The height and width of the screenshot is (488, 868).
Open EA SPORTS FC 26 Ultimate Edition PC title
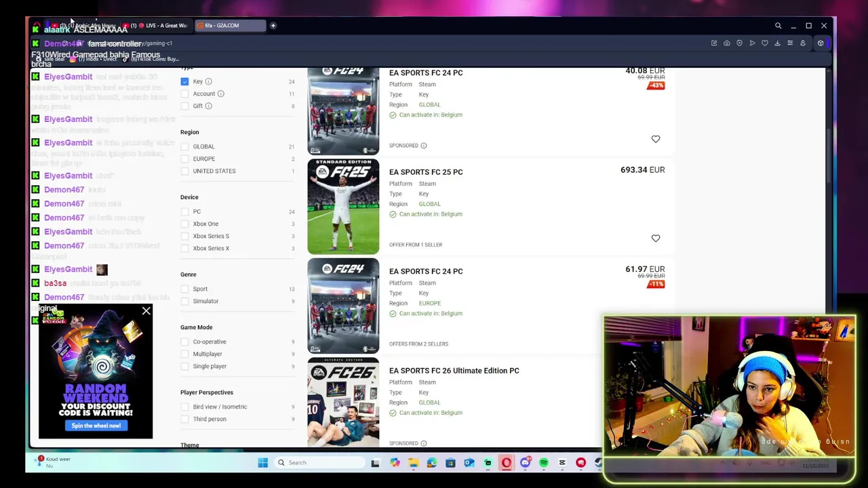[x=454, y=371]
